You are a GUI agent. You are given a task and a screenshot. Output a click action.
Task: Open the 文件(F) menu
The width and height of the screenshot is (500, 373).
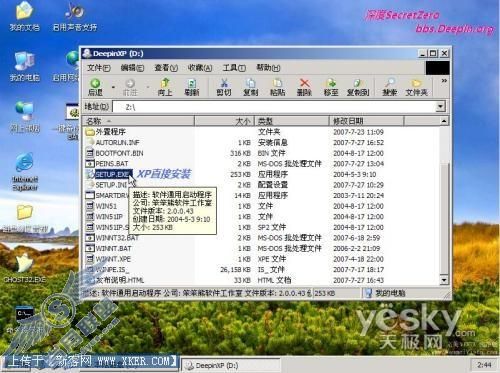click(99, 68)
